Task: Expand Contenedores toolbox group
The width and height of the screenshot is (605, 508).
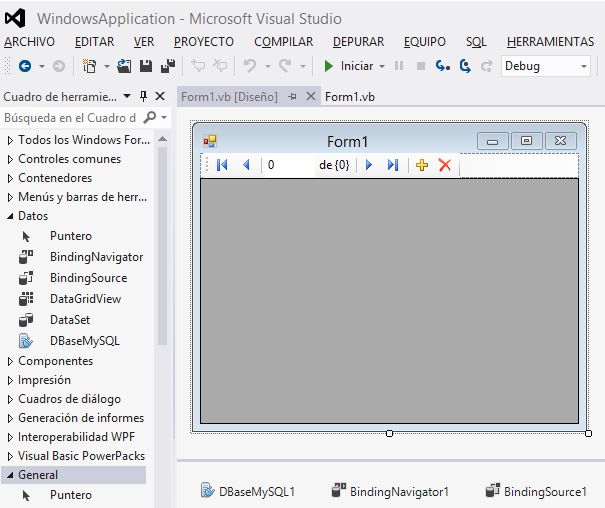Action: (10, 178)
